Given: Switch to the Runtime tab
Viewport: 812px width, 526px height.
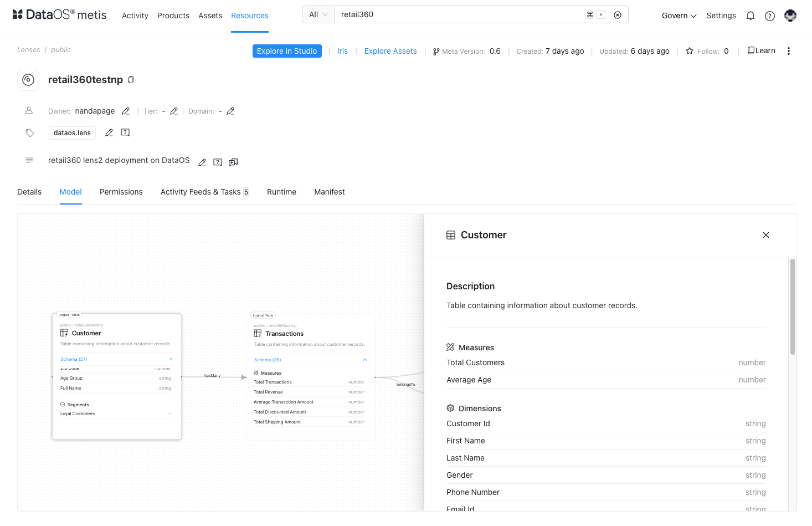Looking at the screenshot, I should pyautogui.click(x=281, y=192).
